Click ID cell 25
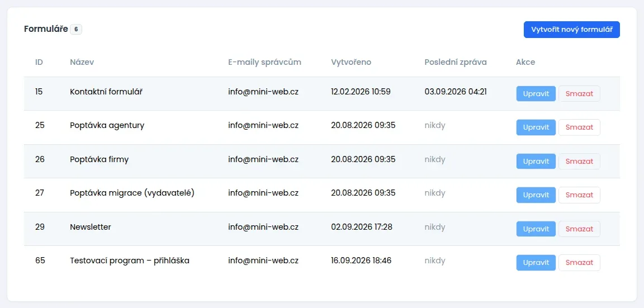 40,125
